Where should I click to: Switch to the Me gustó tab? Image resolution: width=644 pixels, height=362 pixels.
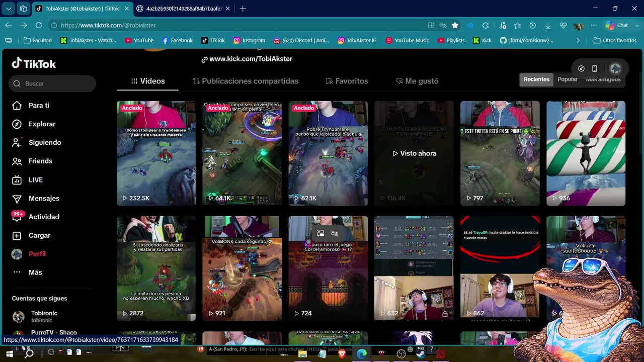pos(417,81)
